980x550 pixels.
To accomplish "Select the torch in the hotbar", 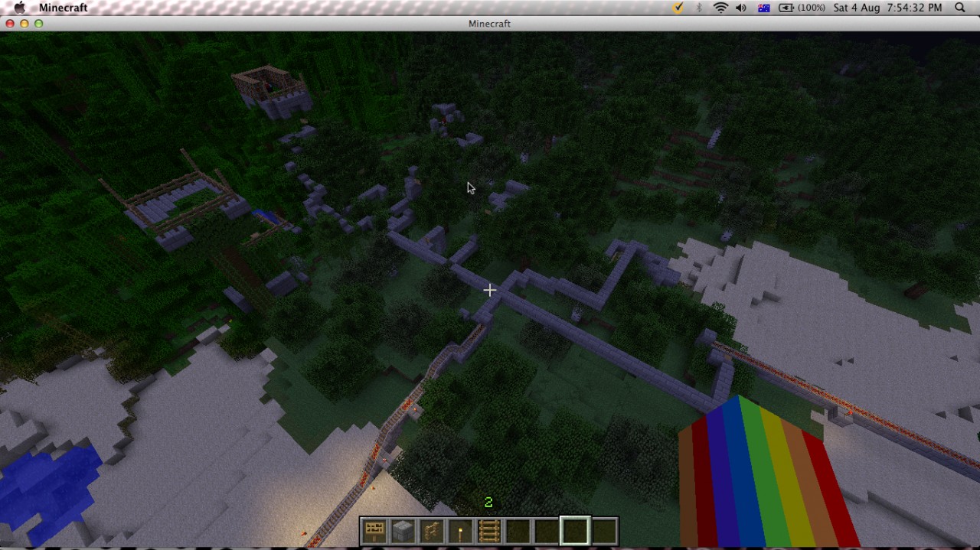I will [460, 529].
